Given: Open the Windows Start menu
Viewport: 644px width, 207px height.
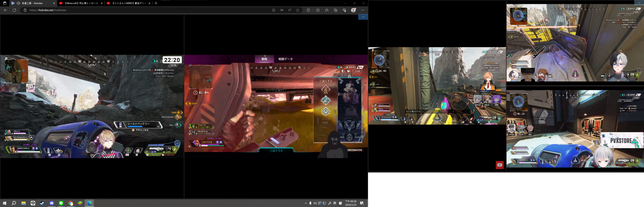Looking at the screenshot, I should coord(4,203).
